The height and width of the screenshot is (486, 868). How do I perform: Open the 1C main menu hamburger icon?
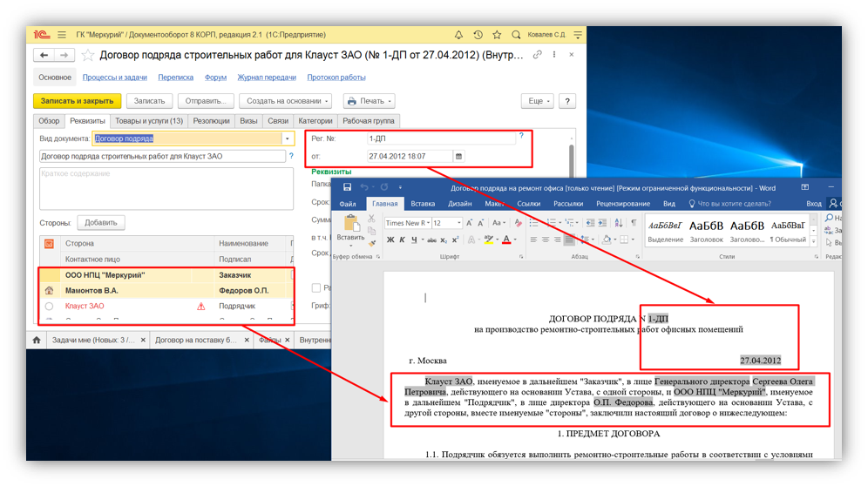coord(62,35)
